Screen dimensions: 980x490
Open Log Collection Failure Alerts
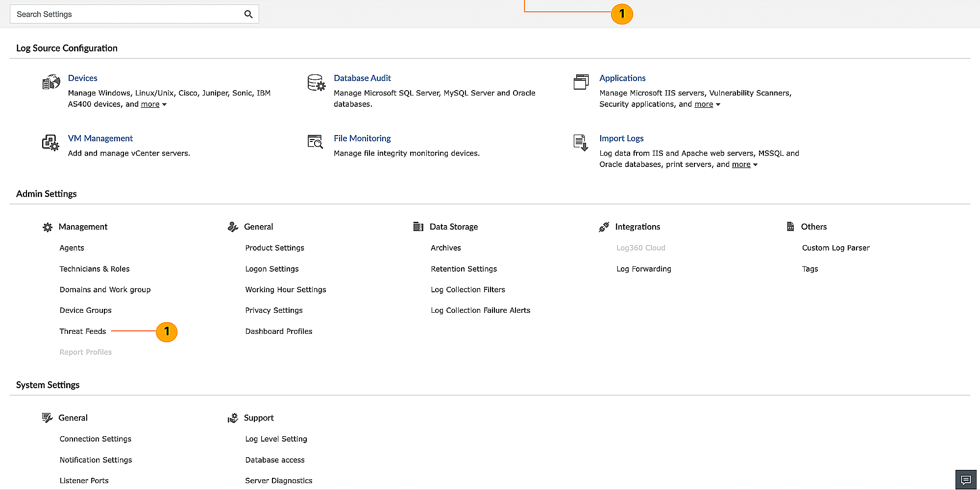(x=480, y=310)
